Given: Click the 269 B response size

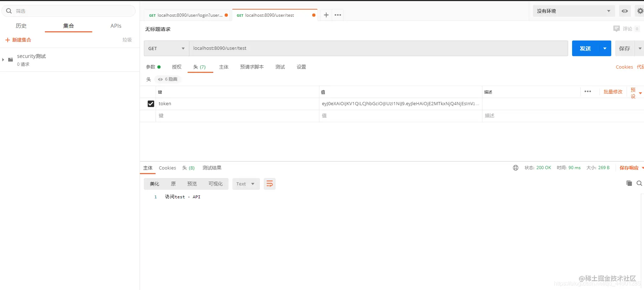Looking at the screenshot, I should click(x=604, y=168).
